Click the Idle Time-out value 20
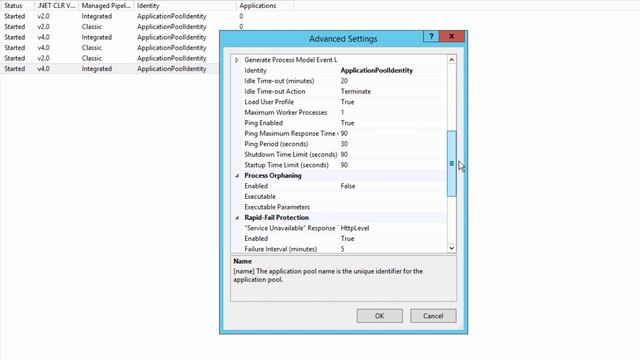Viewport: 640px width, 360px height. pos(344,81)
